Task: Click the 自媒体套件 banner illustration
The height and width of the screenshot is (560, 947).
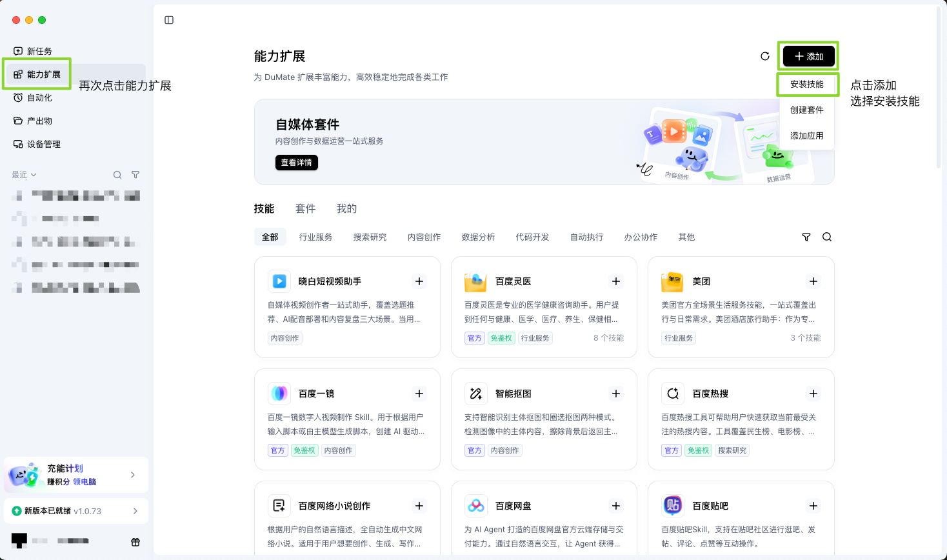Action: (x=726, y=145)
